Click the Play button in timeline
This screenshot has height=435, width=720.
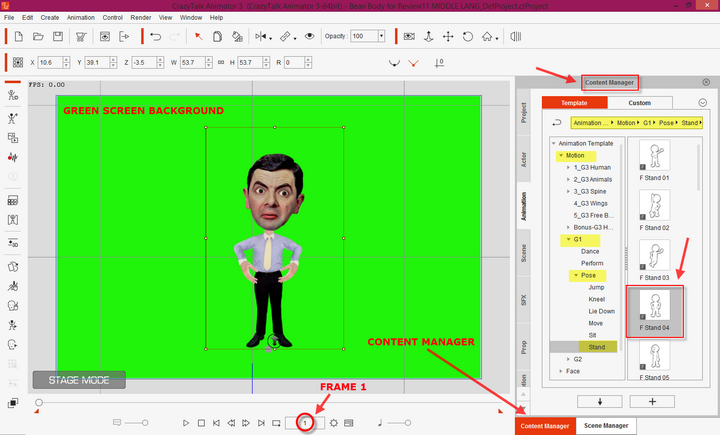click(186, 423)
